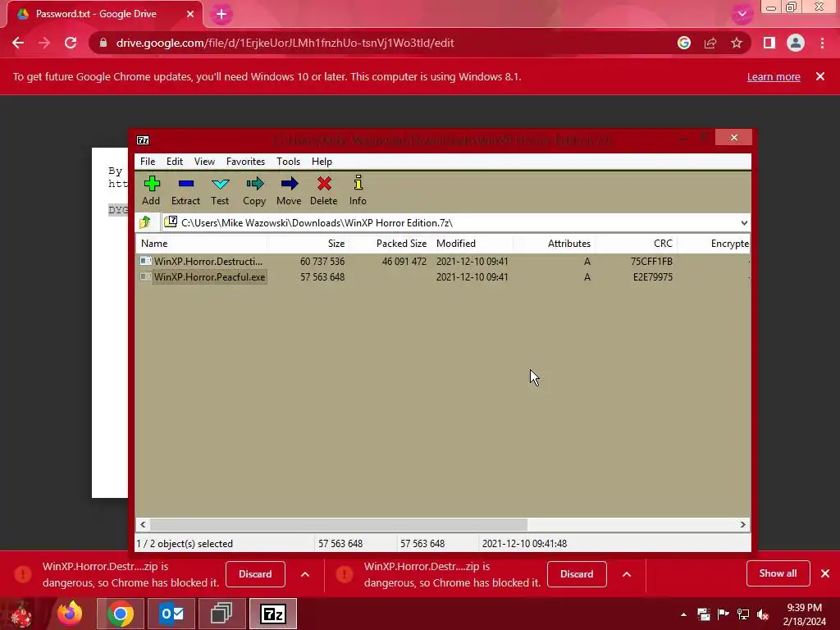Click the red Delete icon

[323, 190]
